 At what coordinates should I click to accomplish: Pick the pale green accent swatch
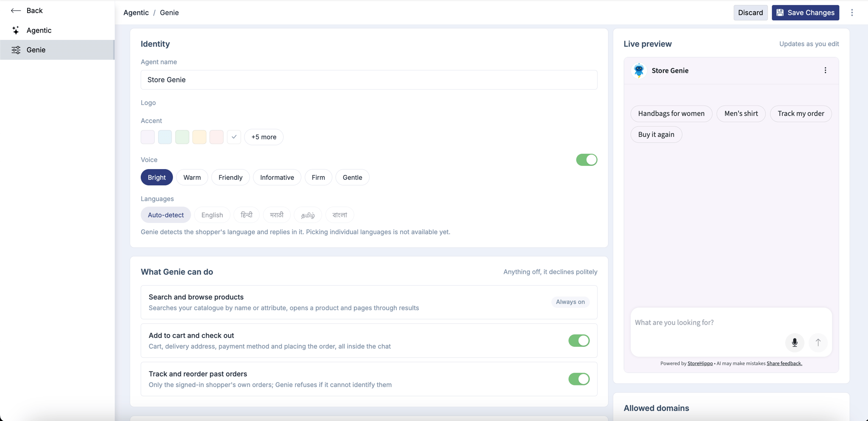(182, 137)
